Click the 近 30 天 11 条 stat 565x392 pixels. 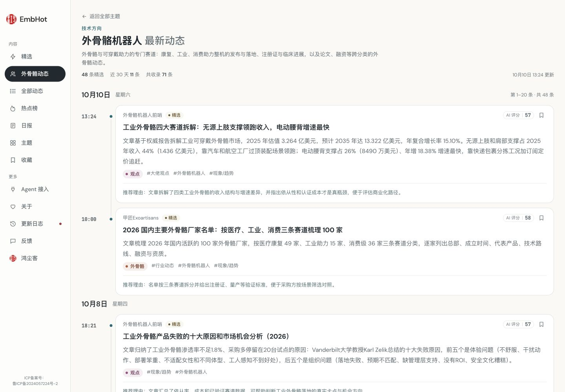(x=125, y=74)
